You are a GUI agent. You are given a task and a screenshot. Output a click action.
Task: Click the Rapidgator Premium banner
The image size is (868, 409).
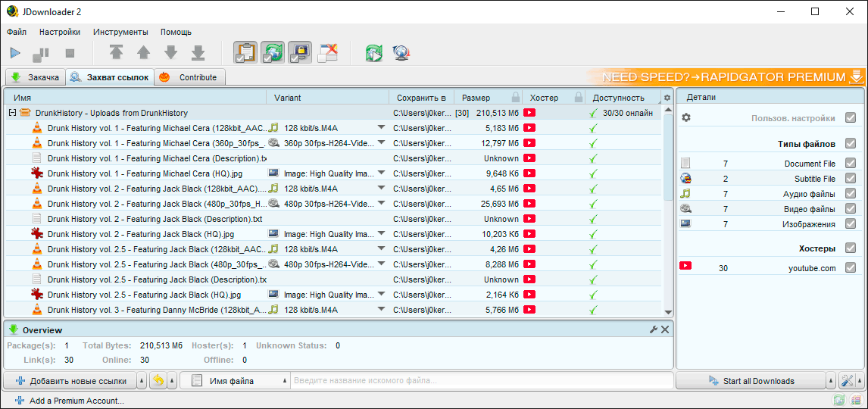[725, 77]
